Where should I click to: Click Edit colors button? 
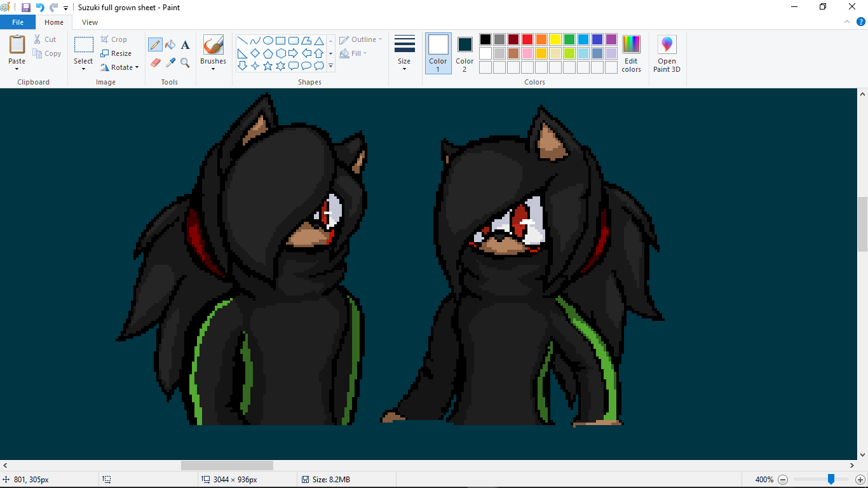[631, 53]
